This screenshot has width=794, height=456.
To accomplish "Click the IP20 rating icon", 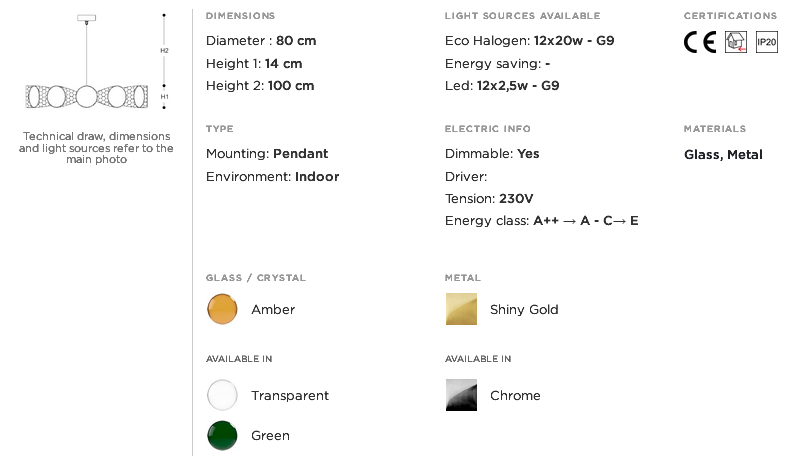I will click(766, 42).
